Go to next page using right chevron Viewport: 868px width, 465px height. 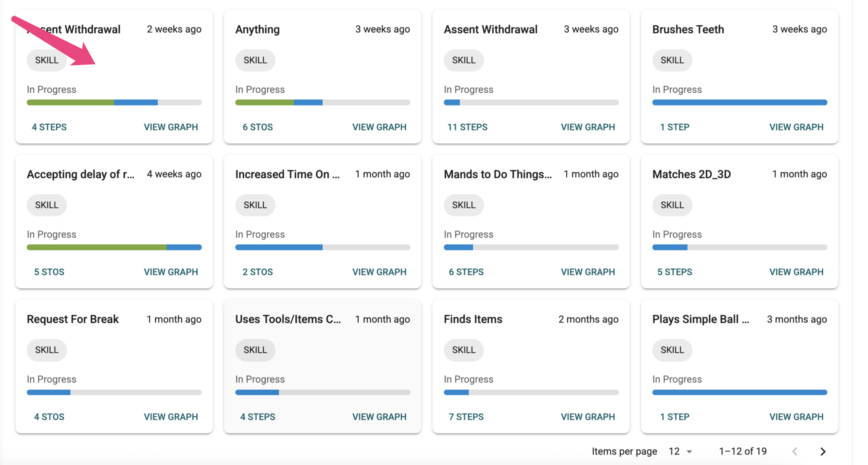coord(823,451)
